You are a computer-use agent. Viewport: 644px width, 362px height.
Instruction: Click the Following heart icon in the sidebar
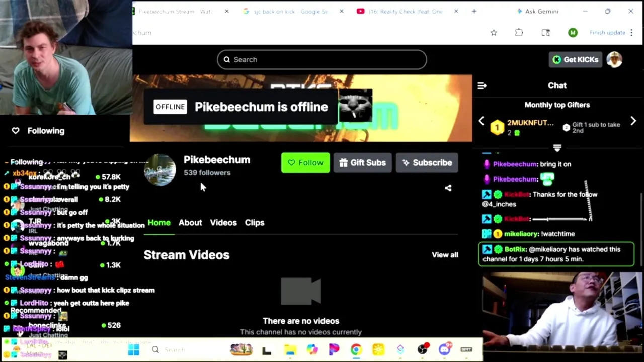click(16, 131)
